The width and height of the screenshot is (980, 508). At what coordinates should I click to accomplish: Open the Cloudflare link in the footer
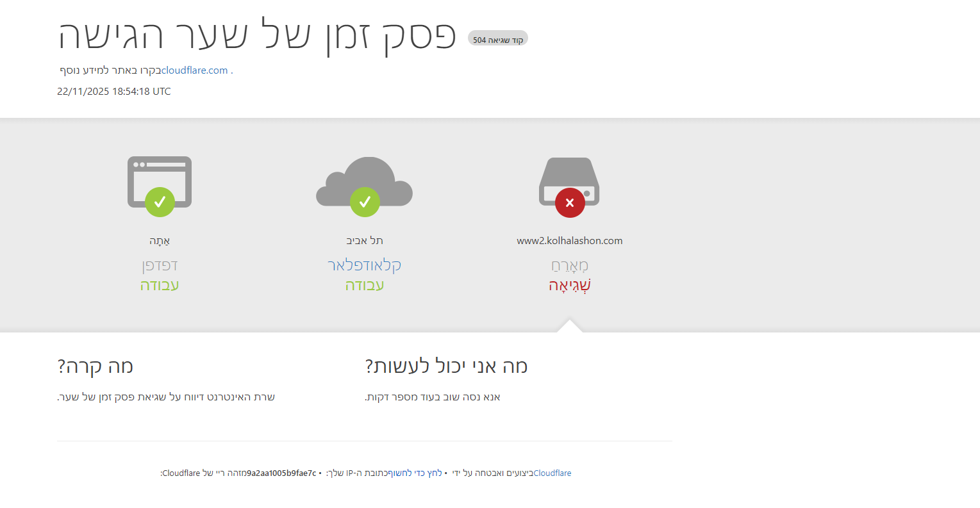[x=552, y=473]
